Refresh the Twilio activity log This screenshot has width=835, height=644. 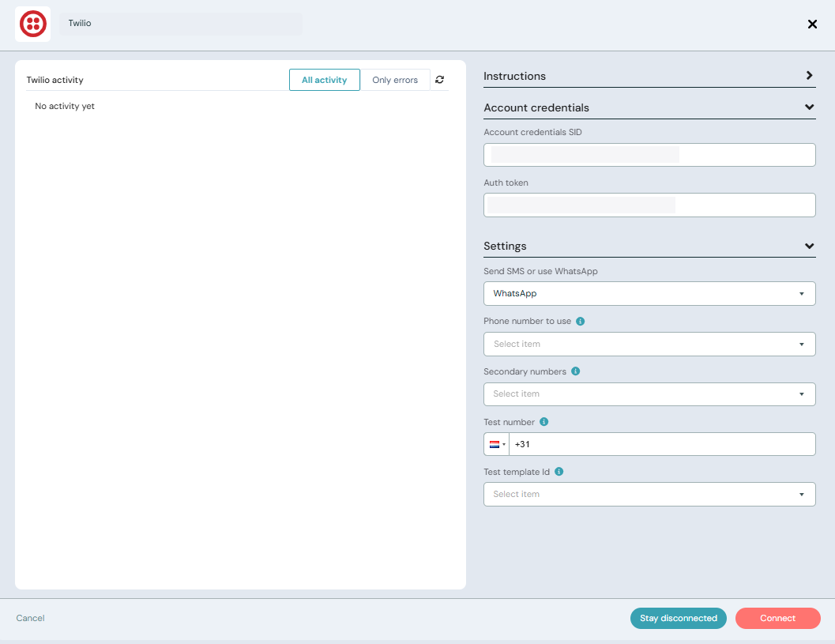point(440,79)
